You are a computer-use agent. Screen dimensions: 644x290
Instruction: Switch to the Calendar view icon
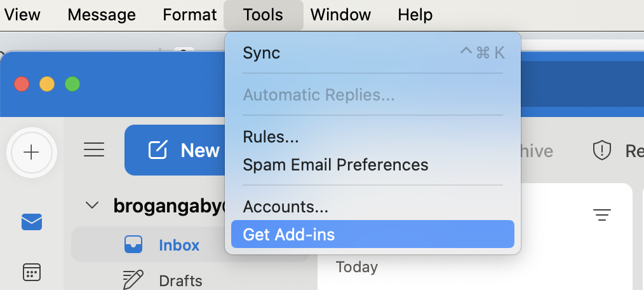coord(31,272)
